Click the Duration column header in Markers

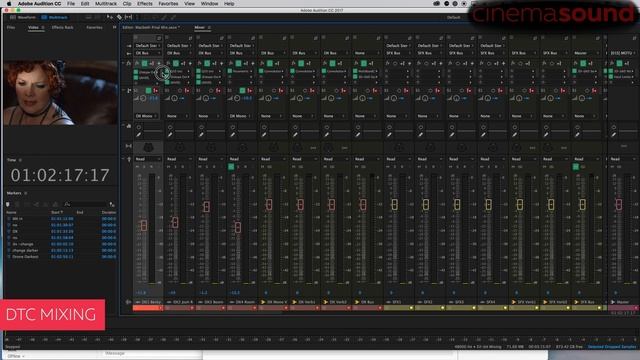[x=109, y=212]
